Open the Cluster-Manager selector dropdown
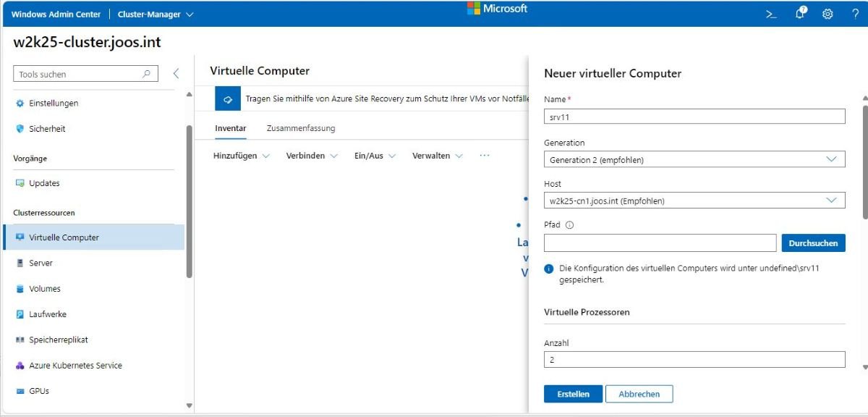 tap(156, 14)
